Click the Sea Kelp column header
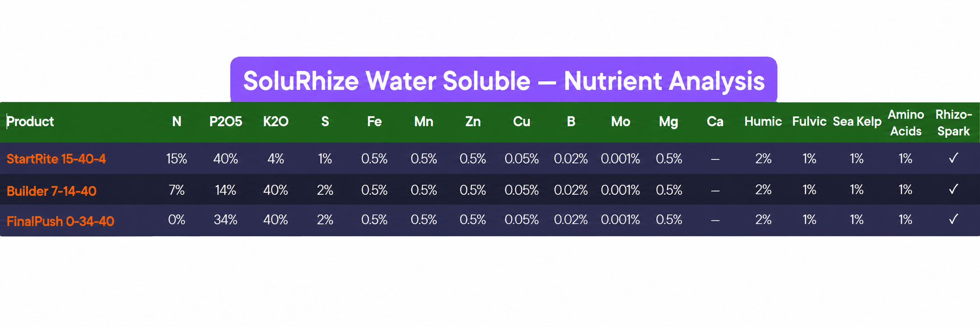This screenshot has height=327, width=980. pyautogui.click(x=857, y=121)
